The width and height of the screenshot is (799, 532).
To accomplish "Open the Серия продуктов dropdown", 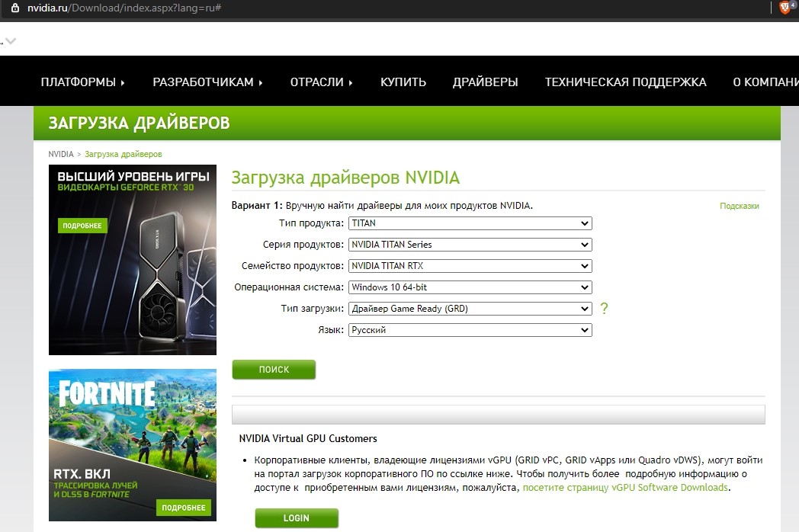I will point(470,245).
